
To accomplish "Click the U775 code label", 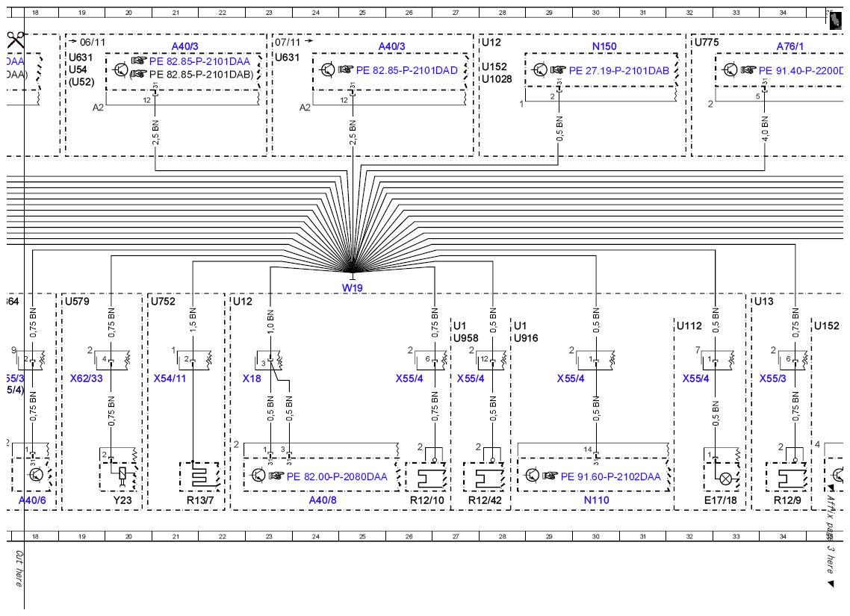I will (x=707, y=43).
